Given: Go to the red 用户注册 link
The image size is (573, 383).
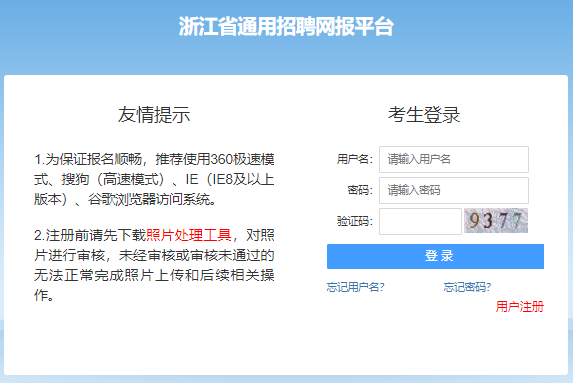Looking at the screenshot, I should (520, 307).
